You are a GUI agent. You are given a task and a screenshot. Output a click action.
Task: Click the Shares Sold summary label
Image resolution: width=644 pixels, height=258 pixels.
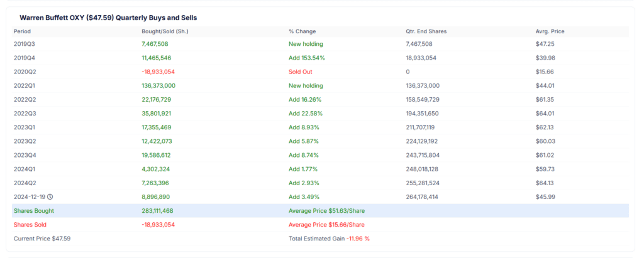pyautogui.click(x=30, y=225)
